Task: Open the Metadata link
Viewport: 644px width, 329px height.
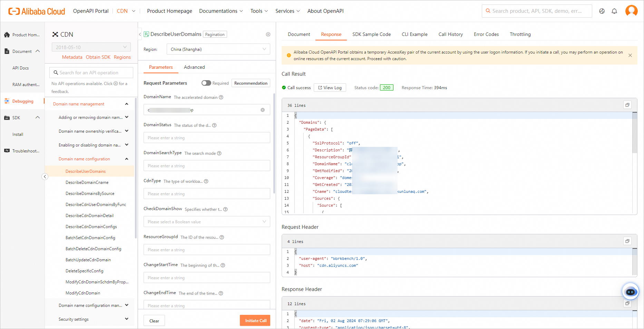Action: (72, 57)
